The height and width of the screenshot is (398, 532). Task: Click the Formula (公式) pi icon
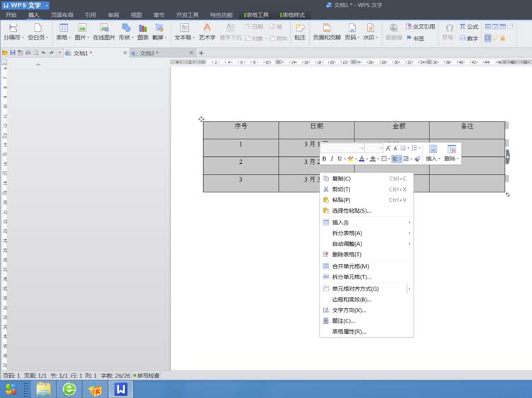coord(463,26)
